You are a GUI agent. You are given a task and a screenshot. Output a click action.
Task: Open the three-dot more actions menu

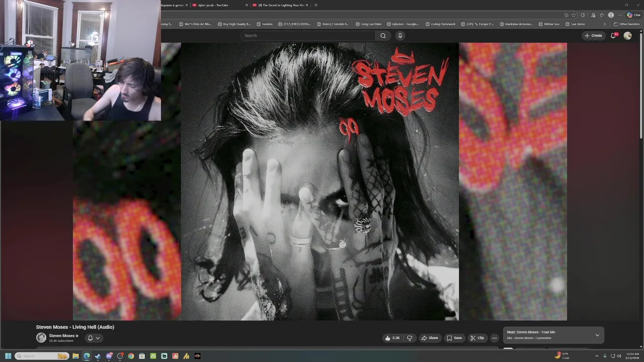[x=494, y=338]
